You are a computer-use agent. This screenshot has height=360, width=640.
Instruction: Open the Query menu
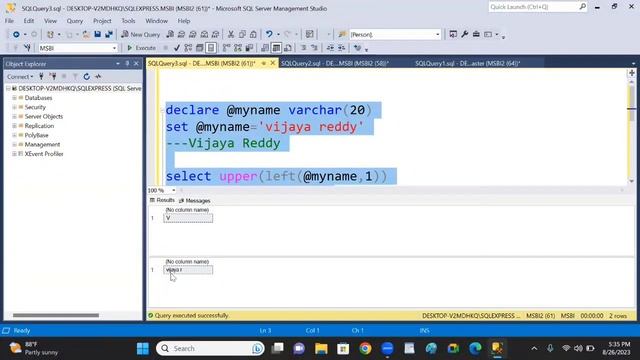(x=75, y=21)
